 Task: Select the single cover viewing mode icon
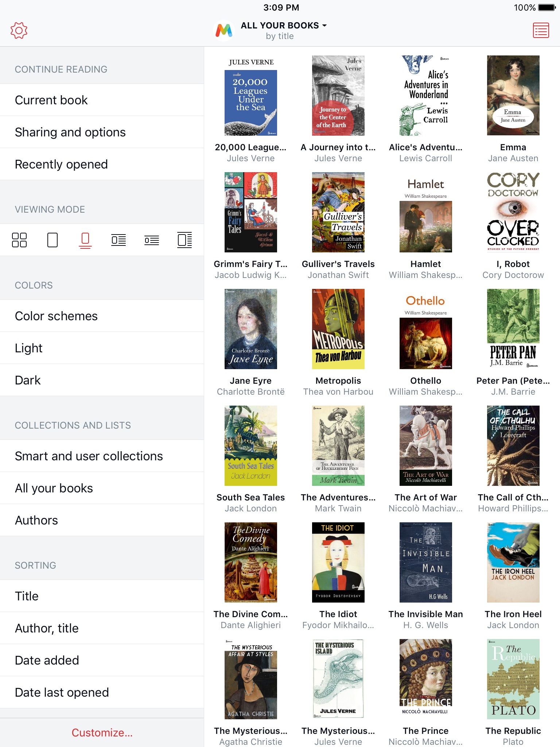[x=52, y=240]
